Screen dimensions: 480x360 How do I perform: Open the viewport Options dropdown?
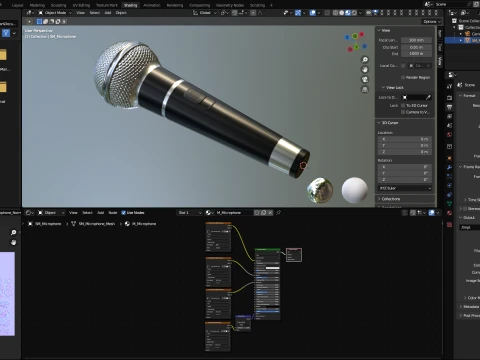432,21
